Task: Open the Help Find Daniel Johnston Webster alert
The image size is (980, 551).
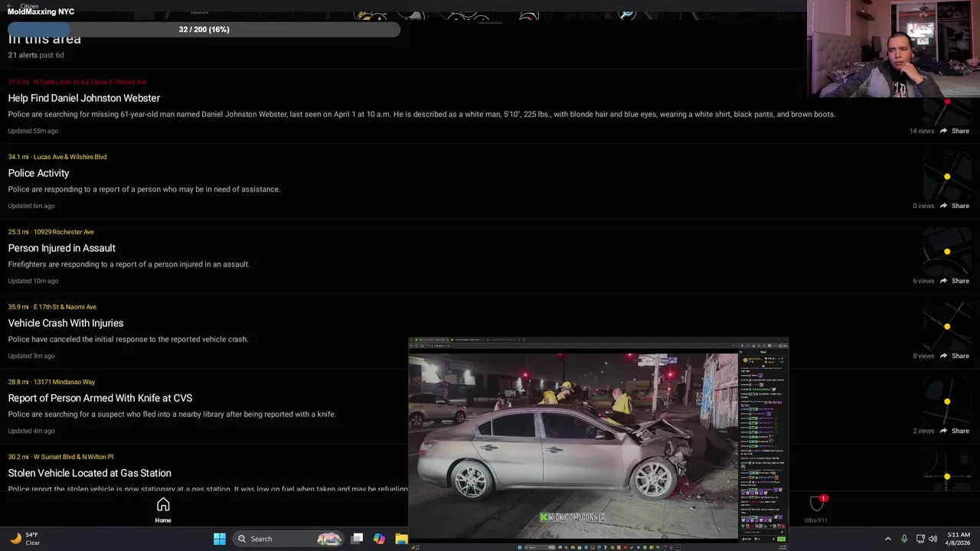Action: 84,98
